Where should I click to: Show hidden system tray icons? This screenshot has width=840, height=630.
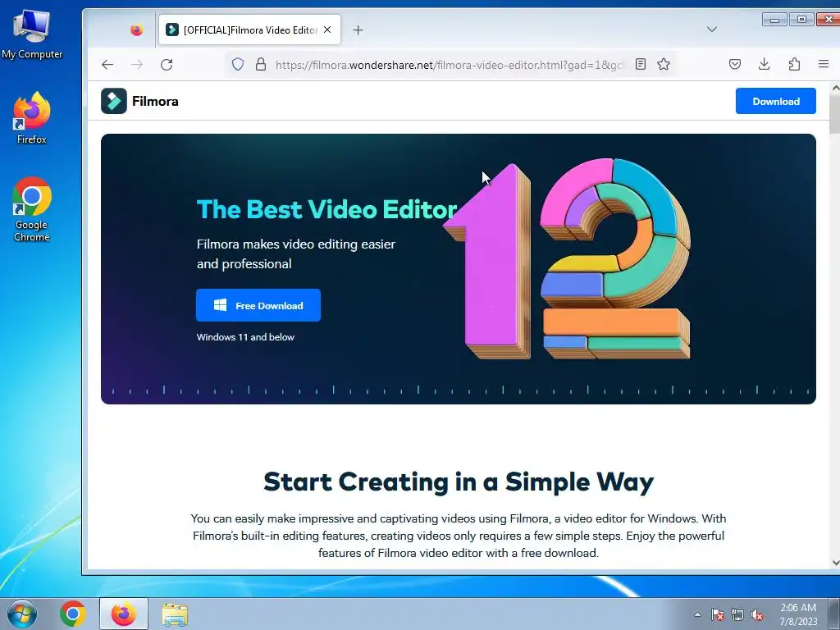point(697,614)
